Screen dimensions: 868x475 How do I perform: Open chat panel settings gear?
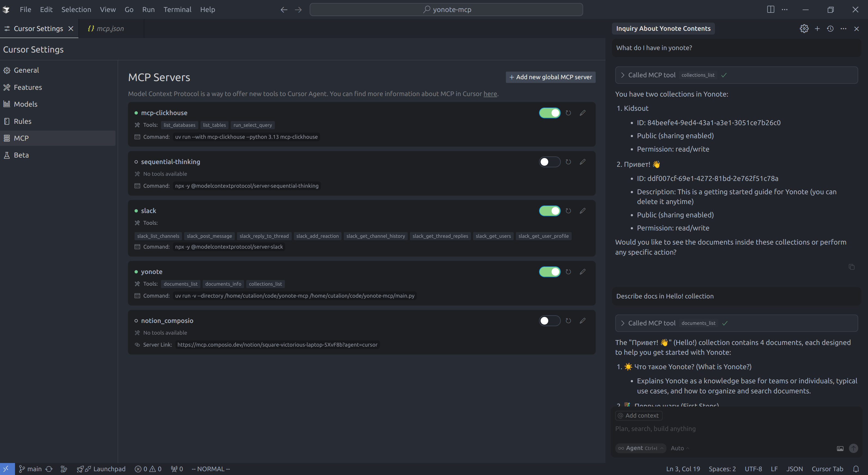click(804, 29)
